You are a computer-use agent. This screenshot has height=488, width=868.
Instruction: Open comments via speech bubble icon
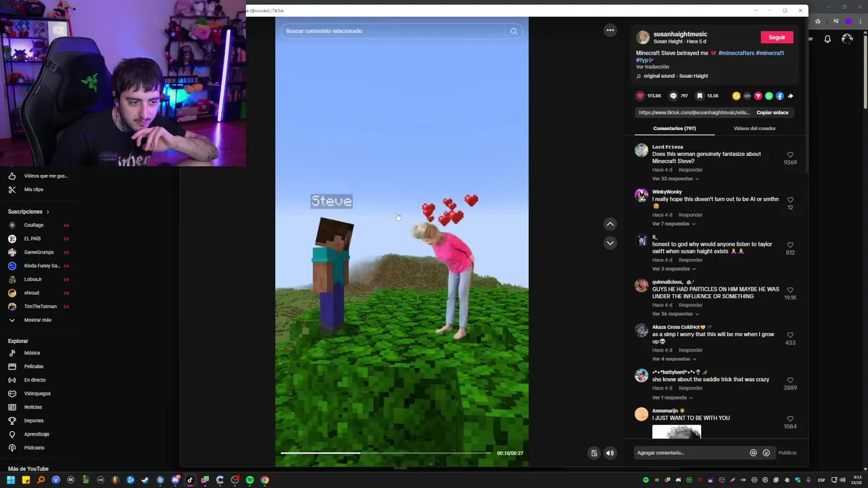pyautogui.click(x=673, y=96)
